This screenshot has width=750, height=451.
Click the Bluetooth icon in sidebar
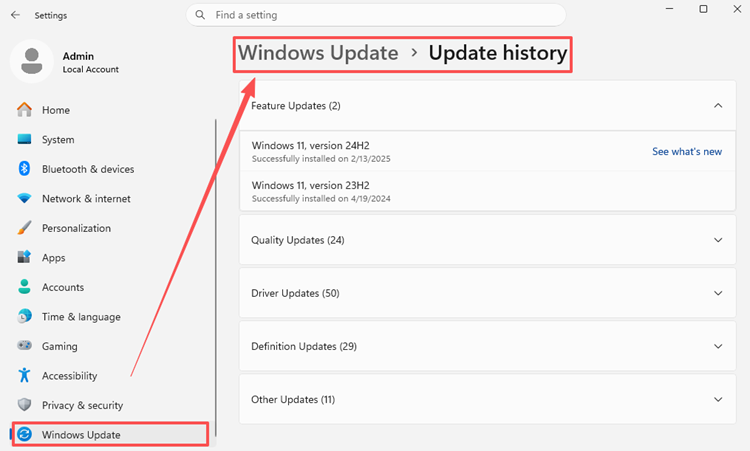(x=24, y=168)
